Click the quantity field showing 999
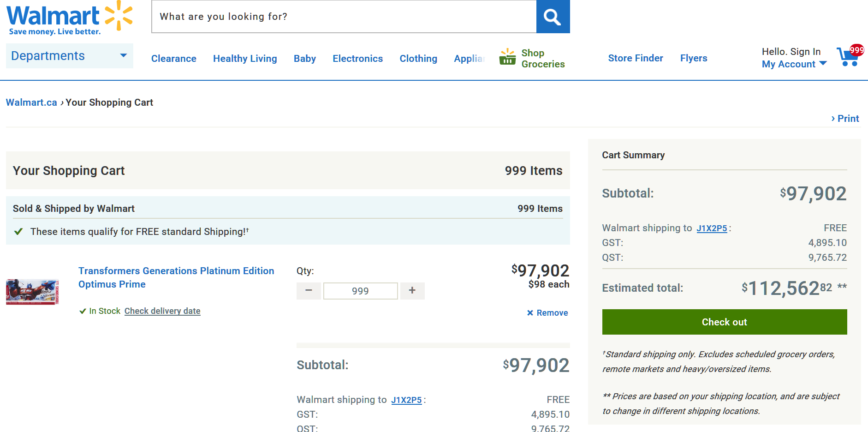The image size is (868, 432). click(x=361, y=291)
